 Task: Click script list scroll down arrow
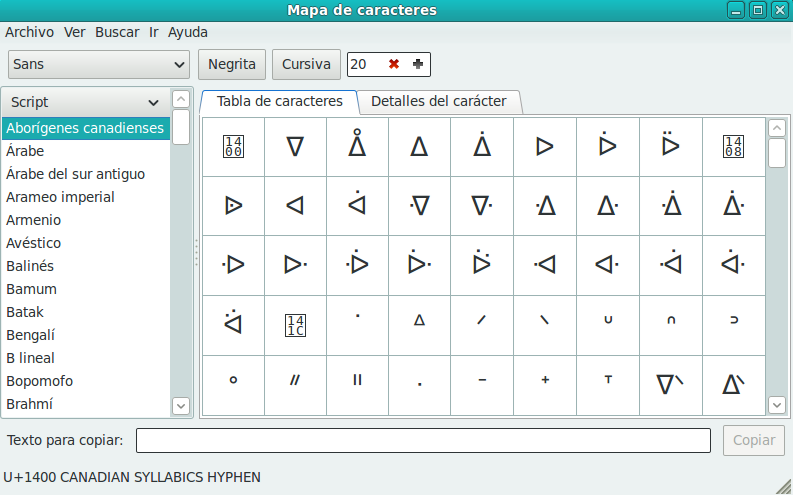(181, 406)
